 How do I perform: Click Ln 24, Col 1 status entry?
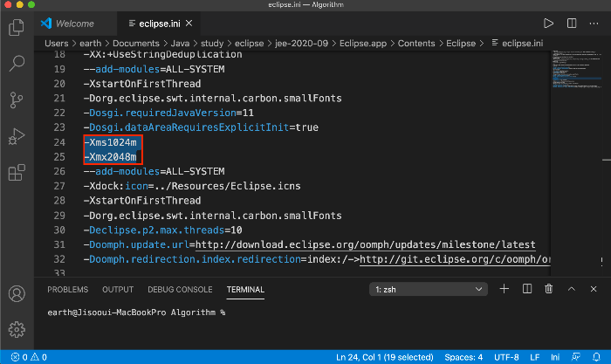click(385, 357)
